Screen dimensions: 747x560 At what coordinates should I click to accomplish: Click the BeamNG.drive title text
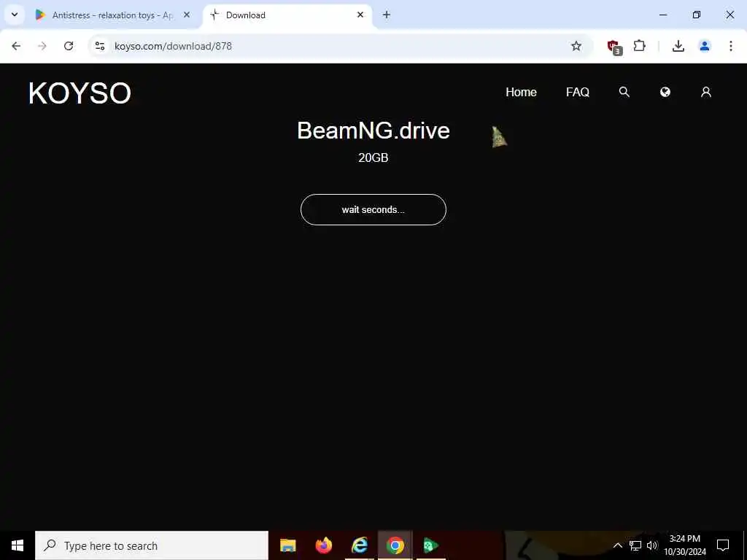(x=373, y=131)
